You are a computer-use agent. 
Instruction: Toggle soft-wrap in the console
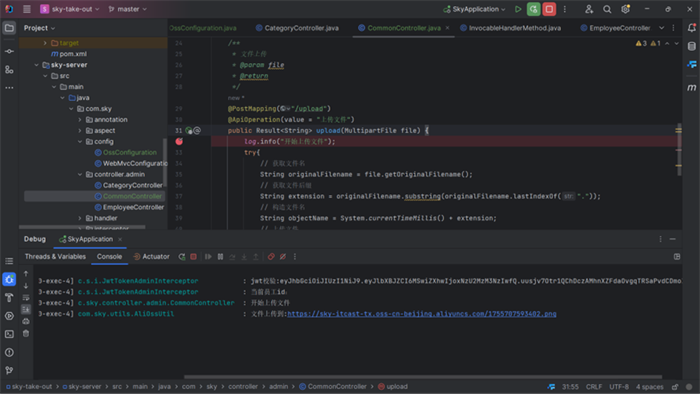[x=26, y=298]
